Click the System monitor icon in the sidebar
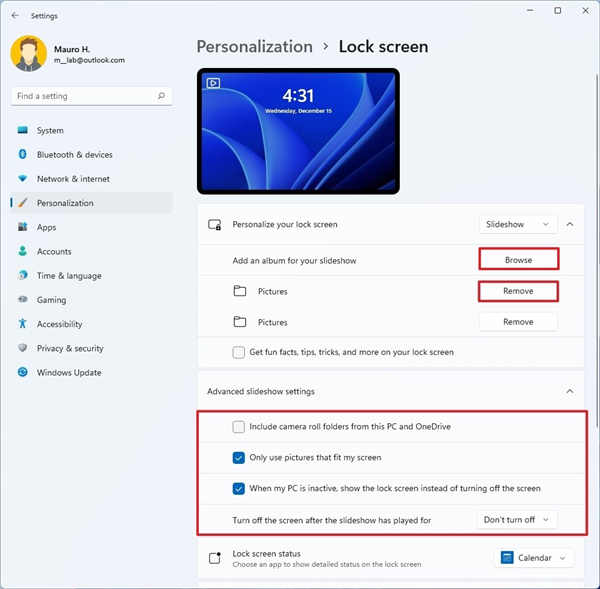This screenshot has height=589, width=600. pos(23,130)
